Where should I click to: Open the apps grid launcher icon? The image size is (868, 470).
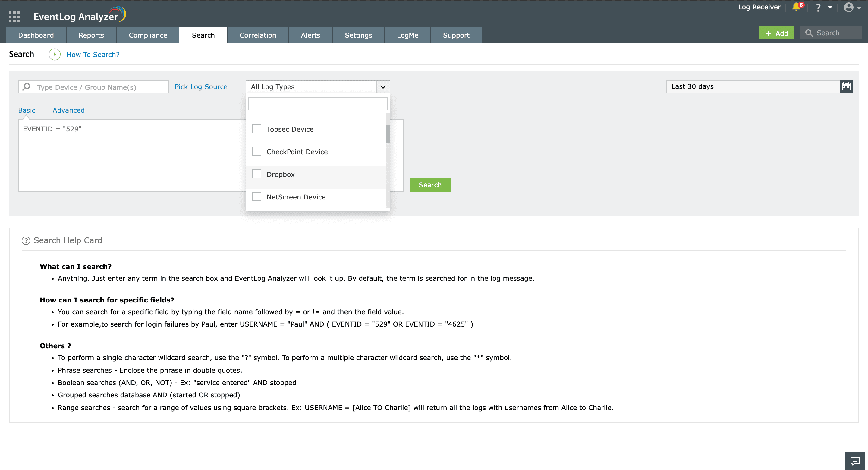[14, 17]
